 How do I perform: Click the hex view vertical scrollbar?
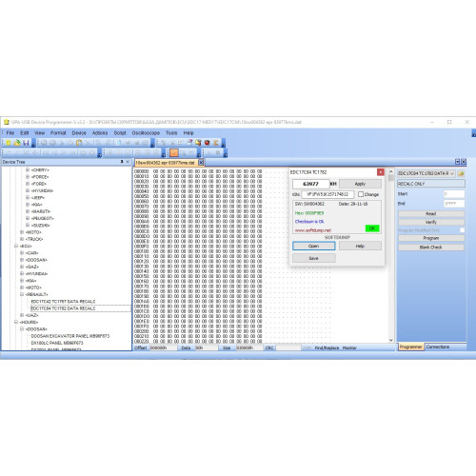391,255
